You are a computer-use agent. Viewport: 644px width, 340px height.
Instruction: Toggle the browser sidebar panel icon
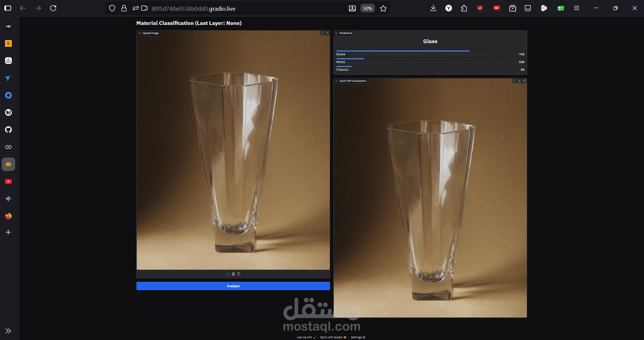[8, 8]
